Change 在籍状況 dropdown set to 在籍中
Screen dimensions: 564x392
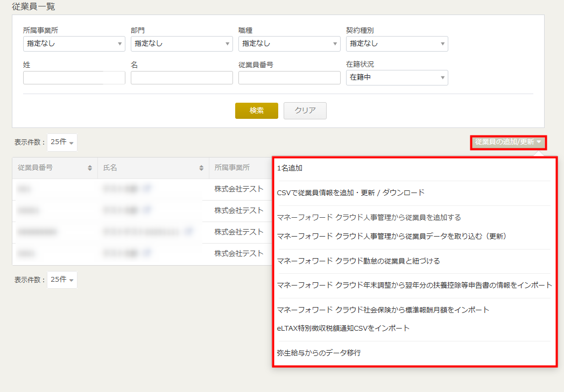[397, 77]
